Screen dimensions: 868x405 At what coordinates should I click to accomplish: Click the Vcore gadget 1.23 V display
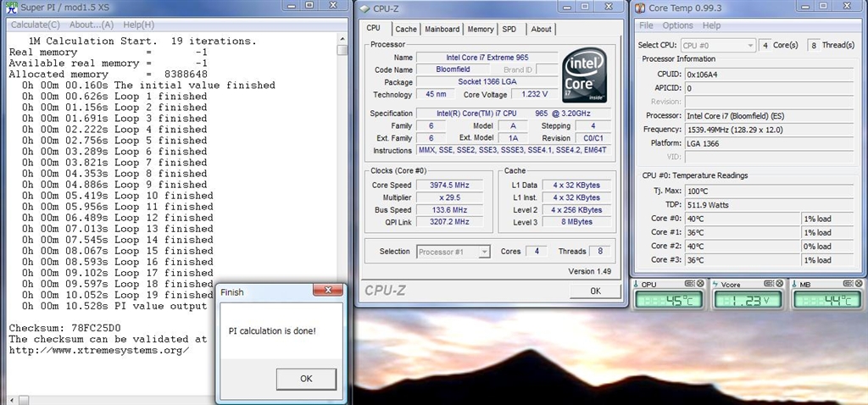748,300
